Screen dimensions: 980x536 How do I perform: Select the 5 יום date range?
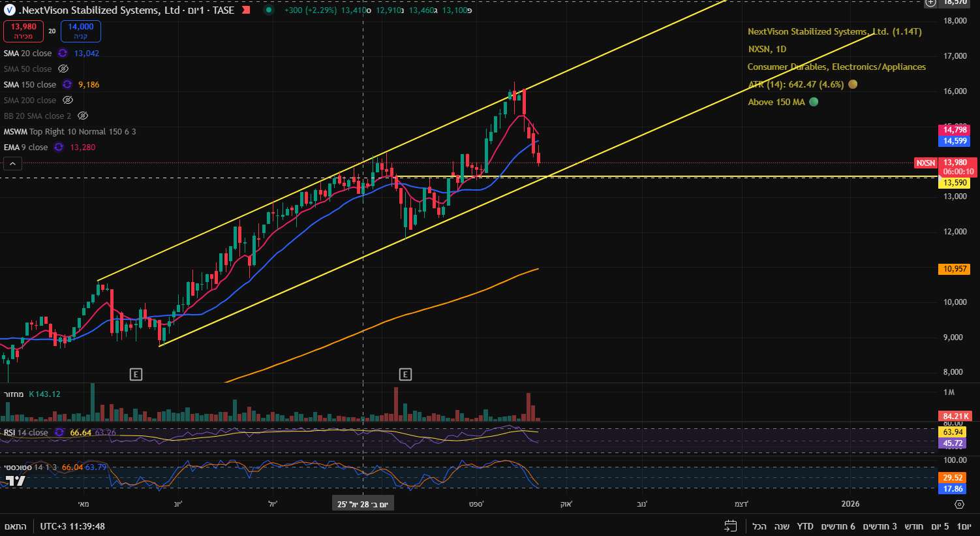click(x=940, y=526)
